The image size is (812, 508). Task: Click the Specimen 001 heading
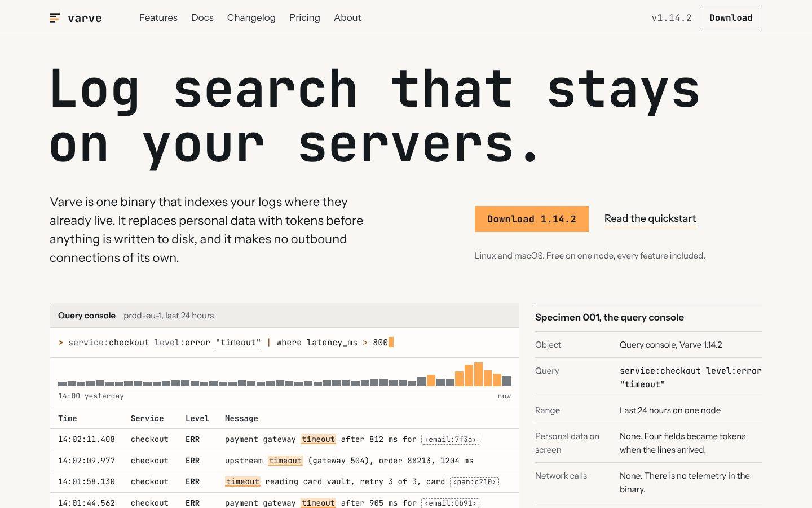tap(610, 317)
